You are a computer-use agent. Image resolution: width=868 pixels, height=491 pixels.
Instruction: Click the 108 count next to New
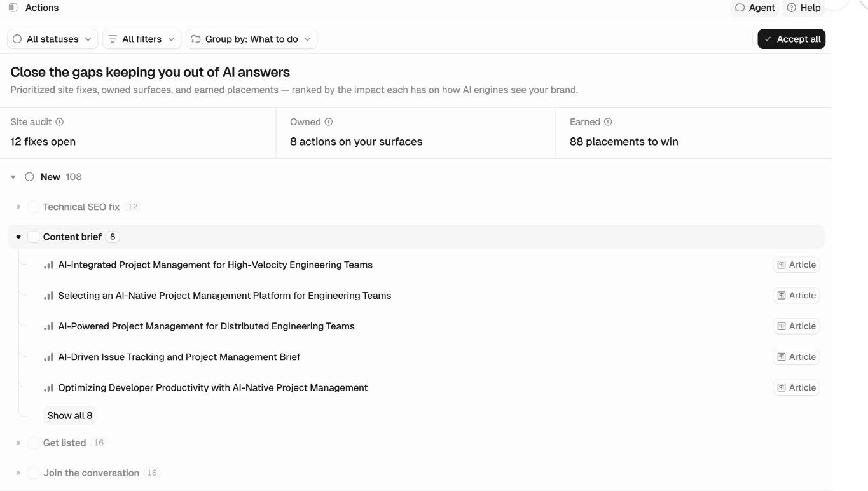(74, 177)
